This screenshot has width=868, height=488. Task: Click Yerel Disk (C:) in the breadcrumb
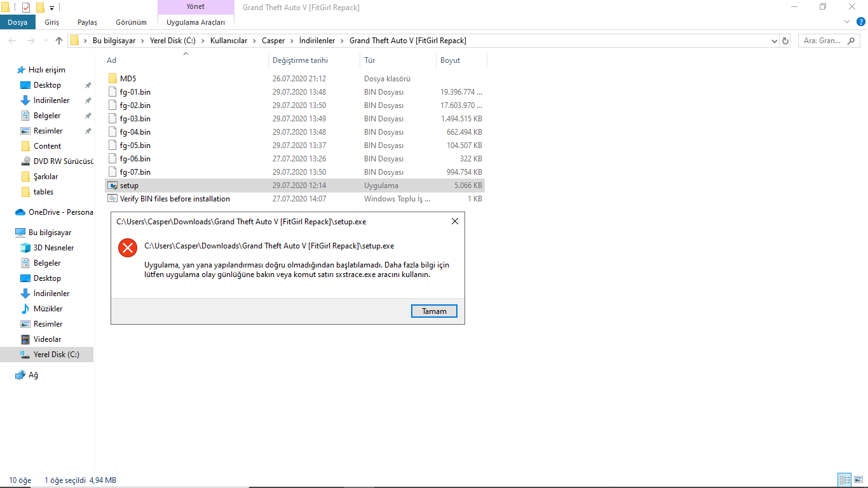[x=173, y=41]
